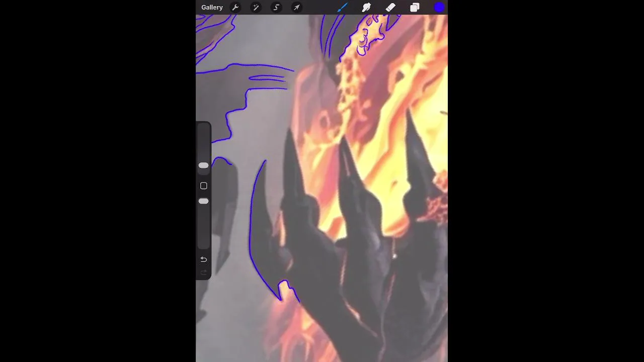The height and width of the screenshot is (362, 644).
Task: Adjust the brush opacity slider handle
Action: pyautogui.click(x=203, y=201)
